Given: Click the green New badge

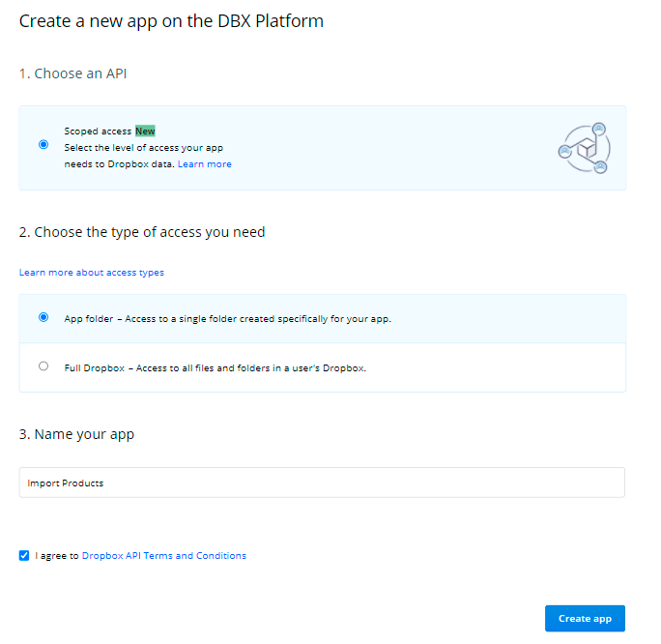Looking at the screenshot, I should 145,131.
